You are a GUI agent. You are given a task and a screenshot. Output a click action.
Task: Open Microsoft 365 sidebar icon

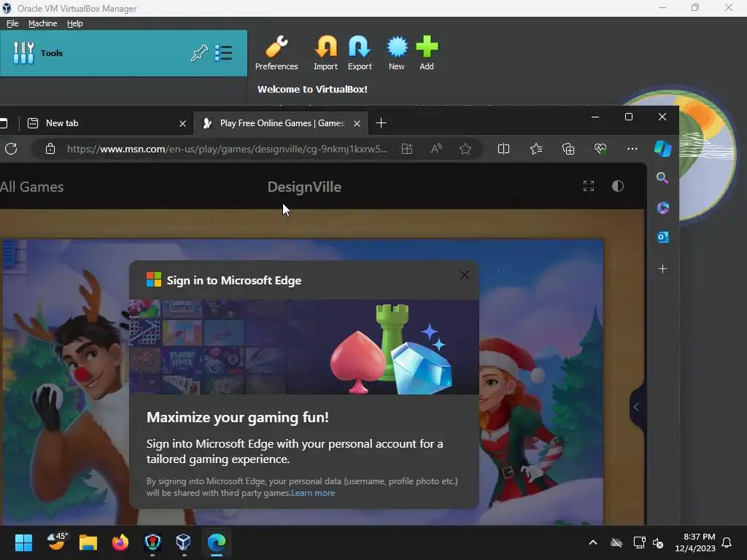click(662, 208)
